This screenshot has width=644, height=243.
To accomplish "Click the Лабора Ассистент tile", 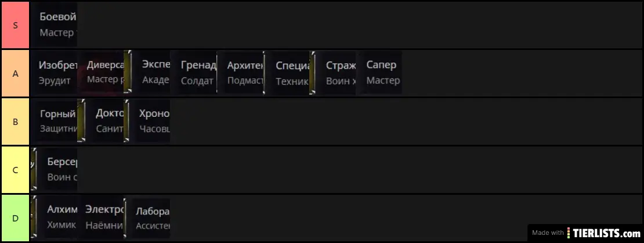I will (x=147, y=217).
